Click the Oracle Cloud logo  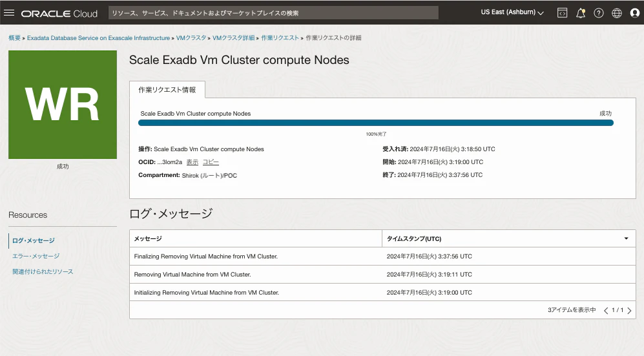click(x=59, y=14)
